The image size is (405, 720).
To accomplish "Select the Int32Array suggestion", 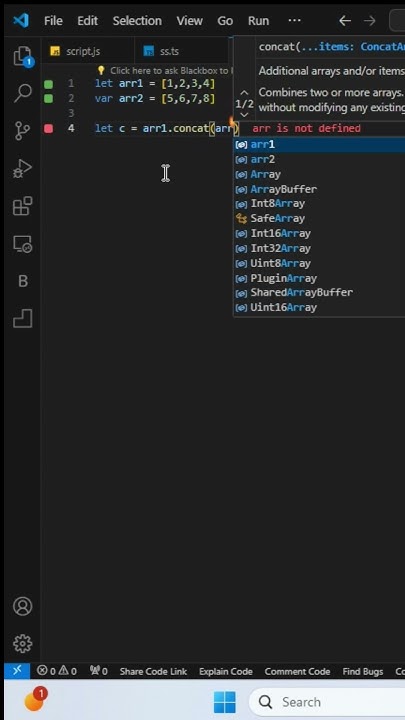I will (319, 248).
